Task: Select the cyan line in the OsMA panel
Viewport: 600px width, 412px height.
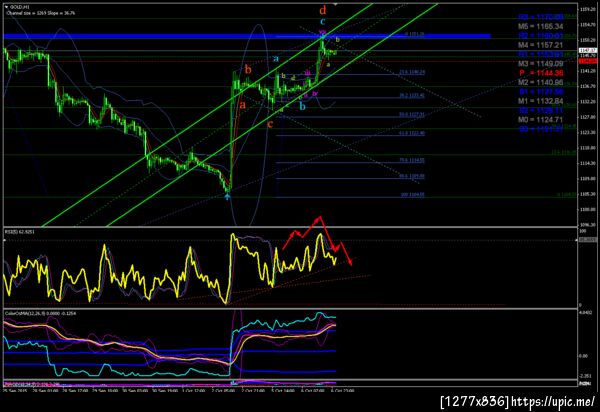Action: tap(170, 344)
